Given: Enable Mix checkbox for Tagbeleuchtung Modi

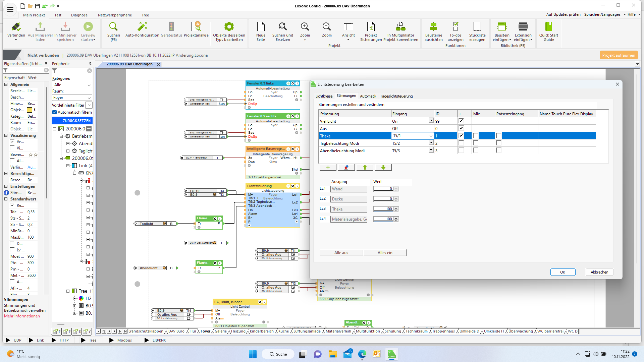Looking at the screenshot, I should click(476, 143).
